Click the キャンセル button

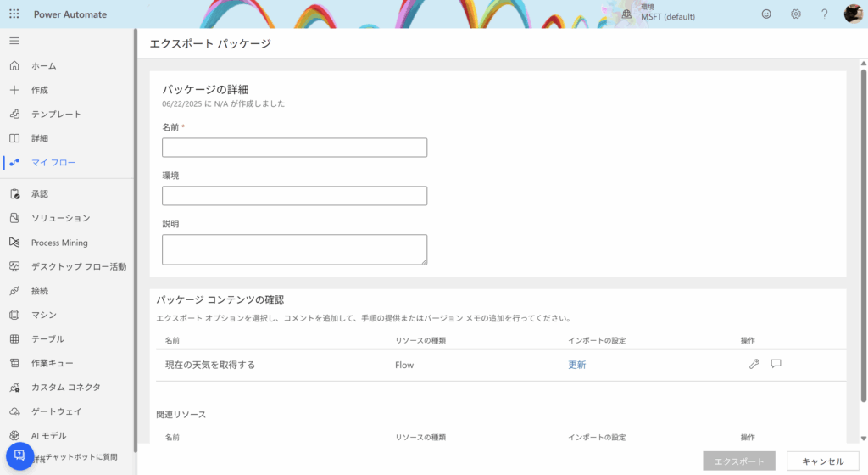coord(822,461)
